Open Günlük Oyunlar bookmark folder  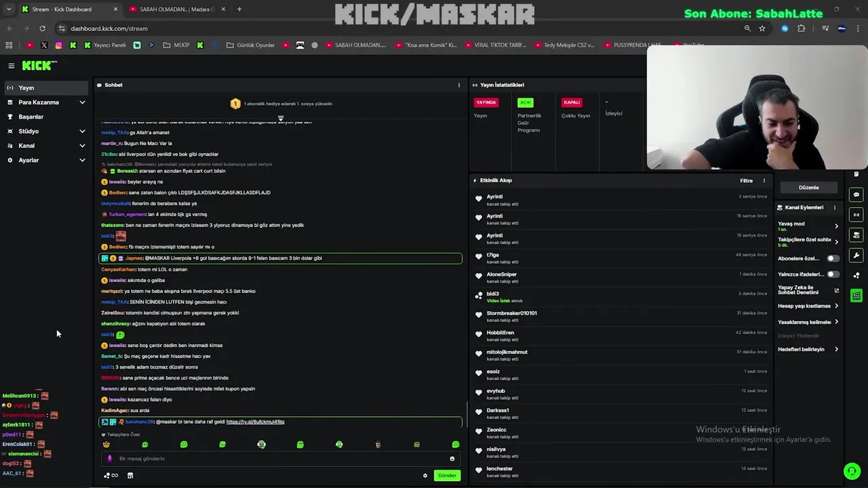point(250,45)
